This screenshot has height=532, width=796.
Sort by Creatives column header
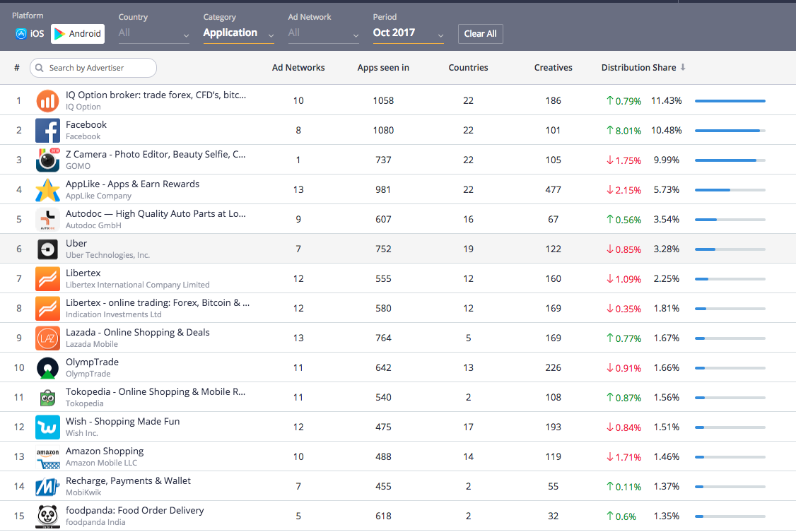coord(553,67)
